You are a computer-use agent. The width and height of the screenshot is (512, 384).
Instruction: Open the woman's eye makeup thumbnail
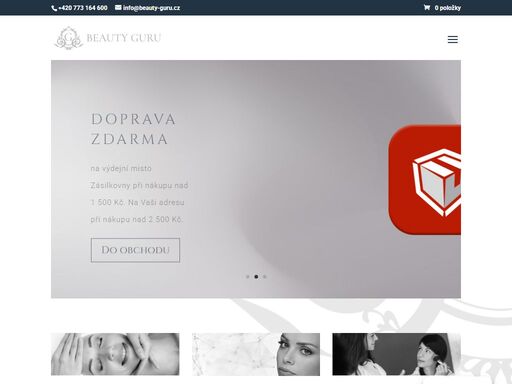(256, 354)
